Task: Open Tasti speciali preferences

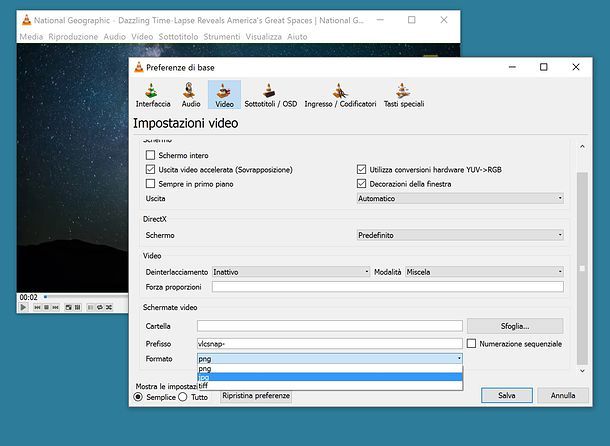Action: 404,95
